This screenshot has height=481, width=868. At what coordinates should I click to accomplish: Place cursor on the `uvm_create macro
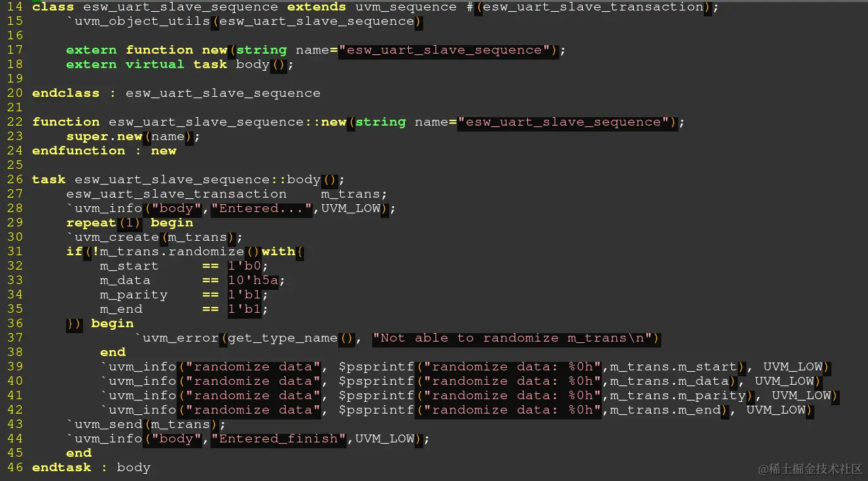(x=113, y=237)
